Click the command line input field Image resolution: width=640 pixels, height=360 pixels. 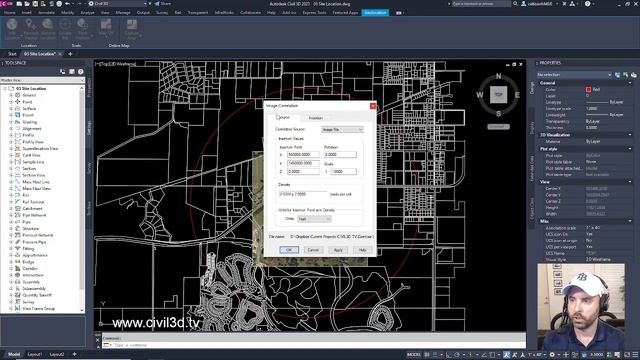313,345
